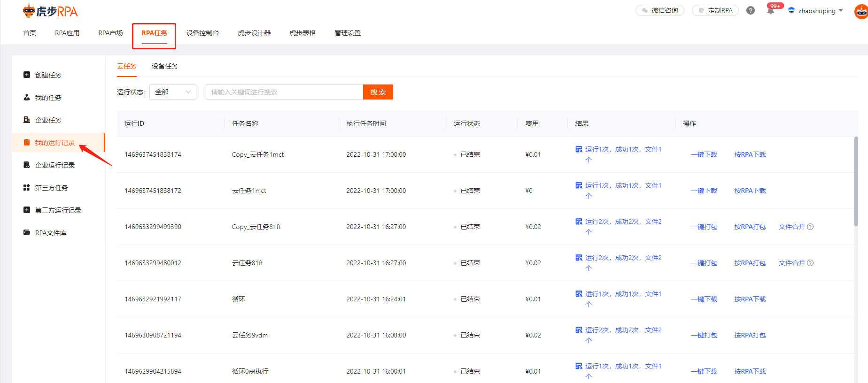
Task: Click the 我的运行记录 icon in sidebar
Action: click(x=27, y=142)
